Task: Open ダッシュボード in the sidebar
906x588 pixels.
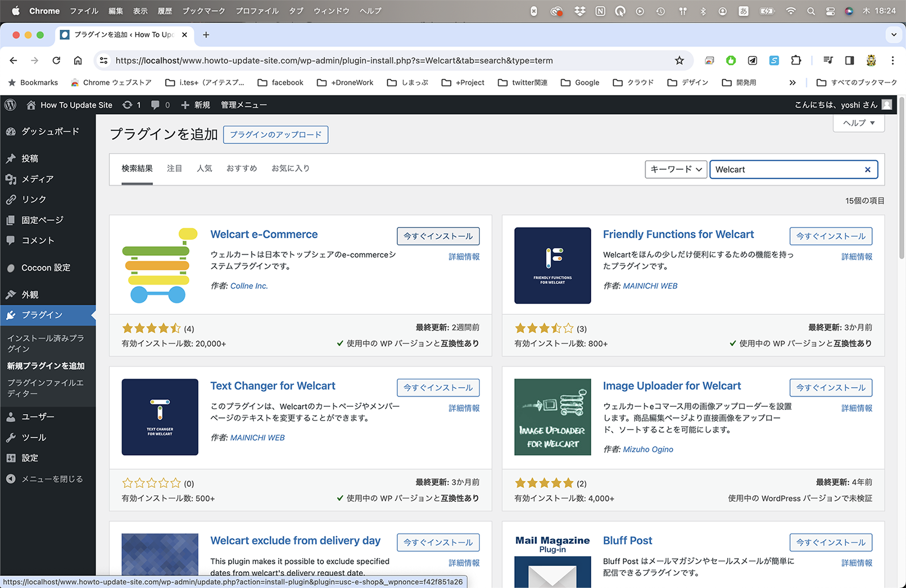Action: [x=48, y=131]
